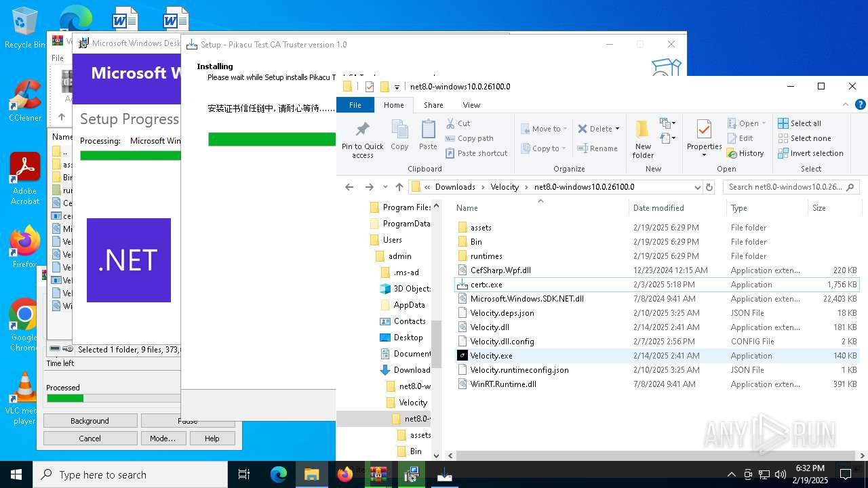Go back with the Back arrow
This screenshot has width=868, height=488.
(x=349, y=187)
